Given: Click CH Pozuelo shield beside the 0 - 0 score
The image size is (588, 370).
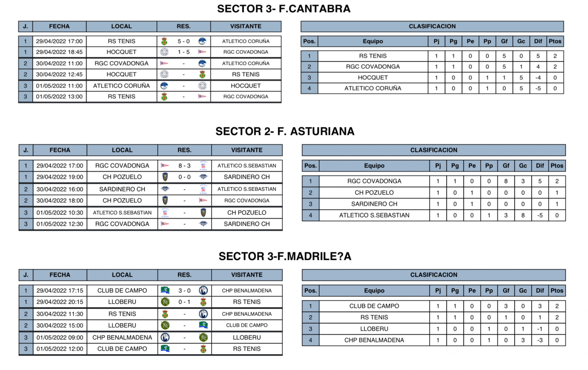Looking at the screenshot, I should click(x=165, y=177).
